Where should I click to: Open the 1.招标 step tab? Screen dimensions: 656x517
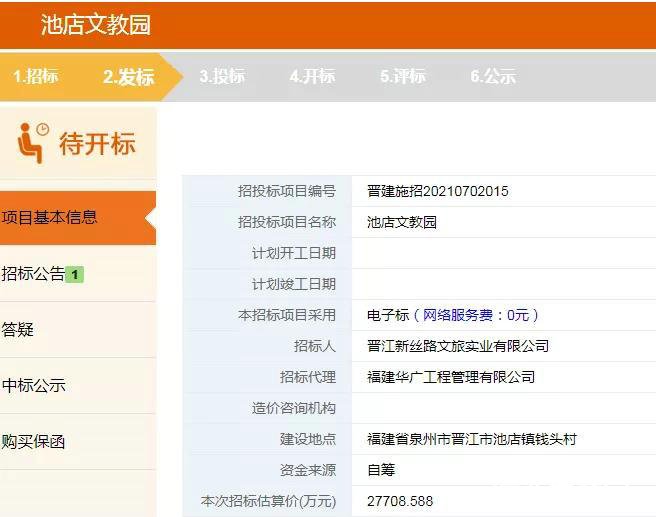click(x=36, y=77)
